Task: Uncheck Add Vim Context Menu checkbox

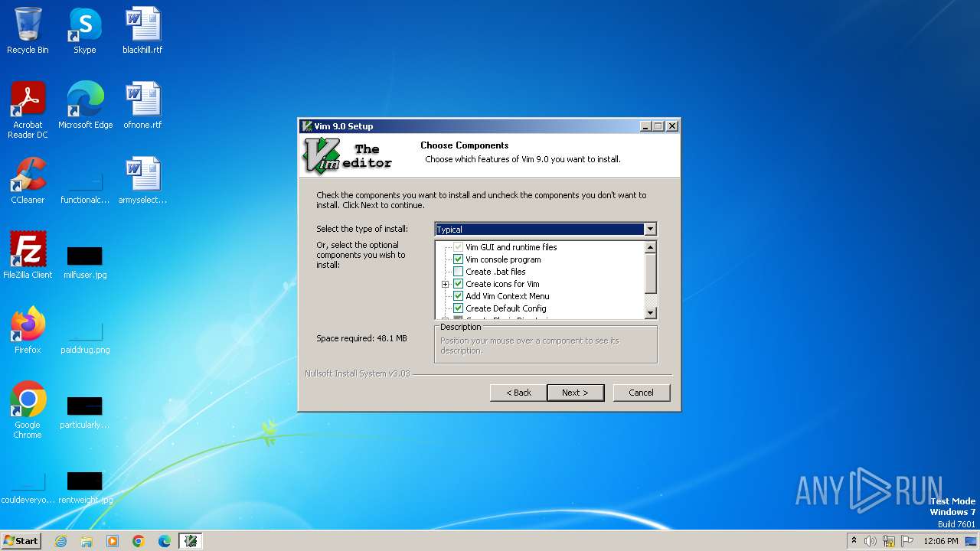Action: (459, 296)
